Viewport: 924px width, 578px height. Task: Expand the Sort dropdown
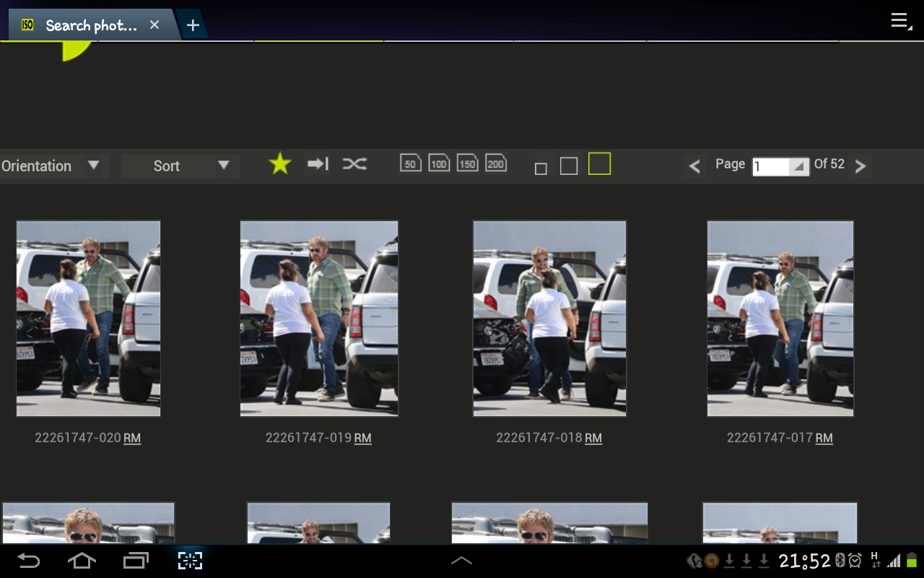pyautogui.click(x=180, y=166)
